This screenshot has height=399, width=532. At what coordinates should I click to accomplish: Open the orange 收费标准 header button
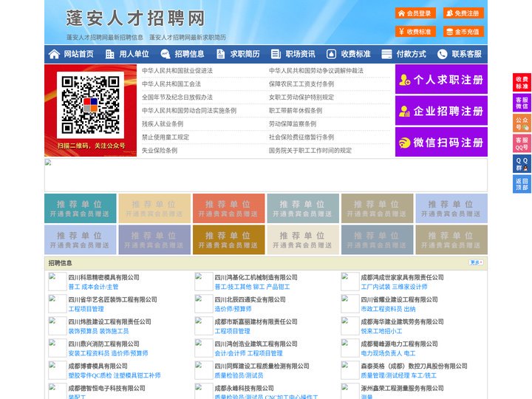click(415, 32)
